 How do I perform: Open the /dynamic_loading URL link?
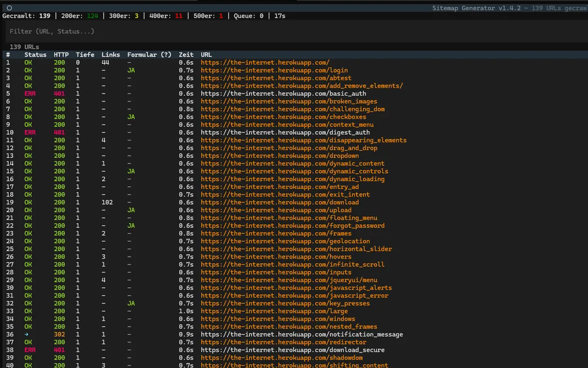tap(292, 179)
